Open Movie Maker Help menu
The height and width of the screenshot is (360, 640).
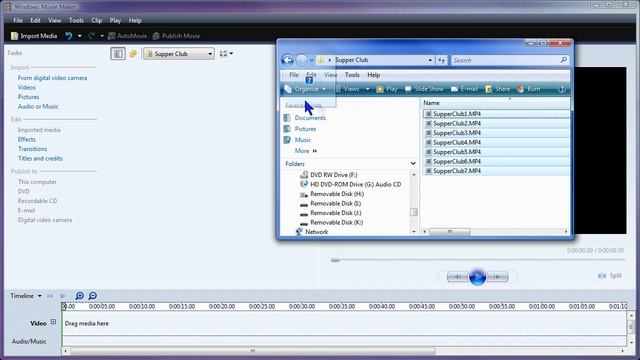tap(135, 20)
